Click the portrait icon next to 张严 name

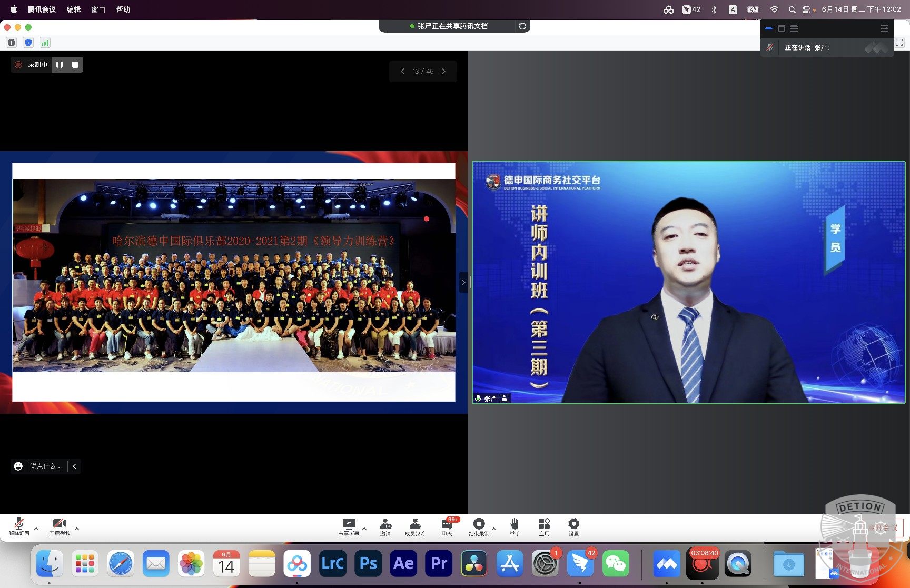click(505, 398)
